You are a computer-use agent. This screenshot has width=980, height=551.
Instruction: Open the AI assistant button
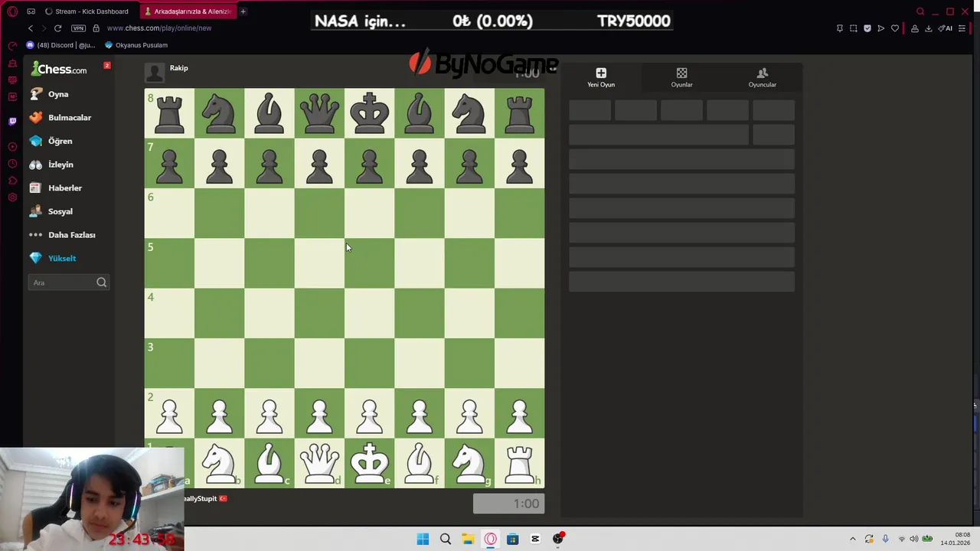[x=946, y=28]
